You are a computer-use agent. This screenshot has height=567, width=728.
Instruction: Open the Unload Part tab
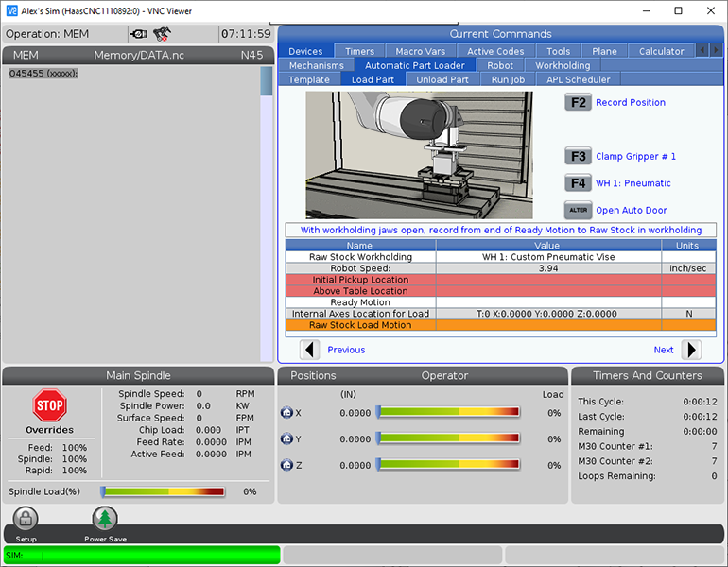click(442, 79)
